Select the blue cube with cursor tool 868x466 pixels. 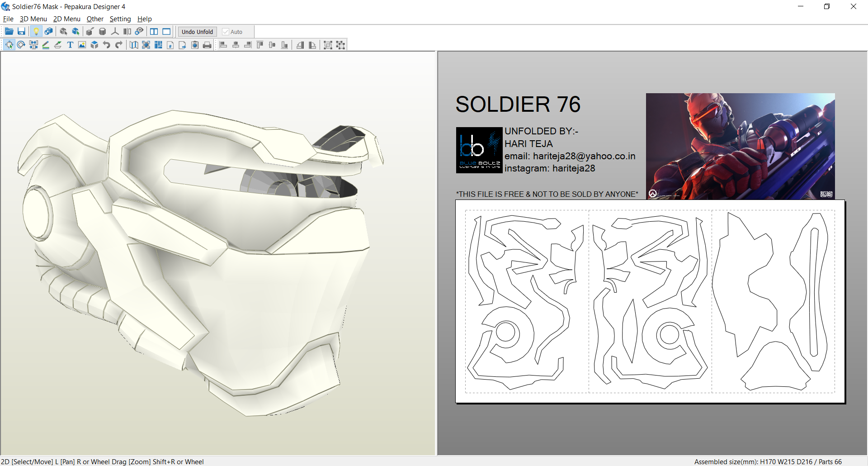(75, 32)
